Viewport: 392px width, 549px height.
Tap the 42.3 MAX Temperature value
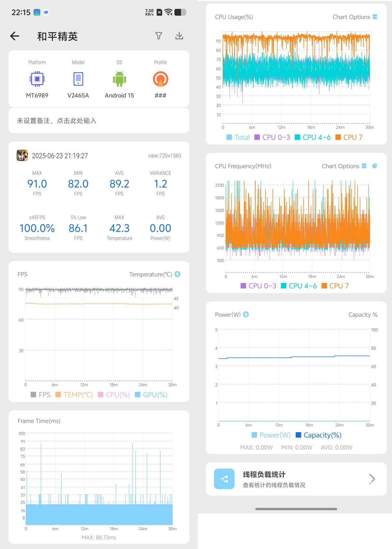click(119, 228)
